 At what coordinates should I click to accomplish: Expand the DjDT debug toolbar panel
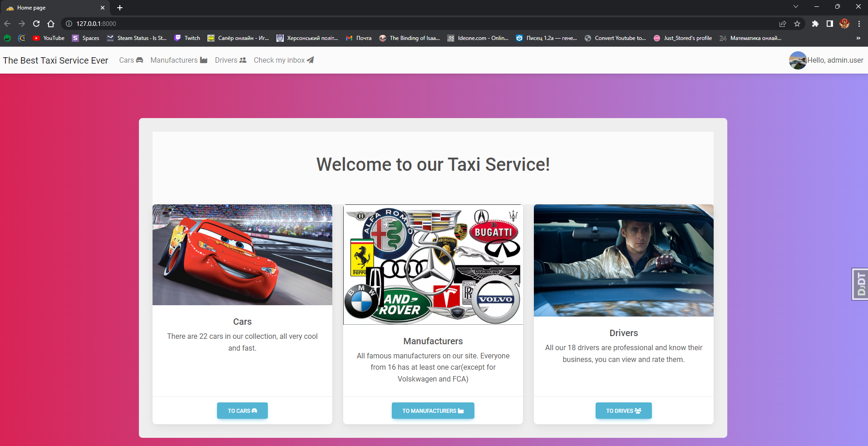pos(859,284)
